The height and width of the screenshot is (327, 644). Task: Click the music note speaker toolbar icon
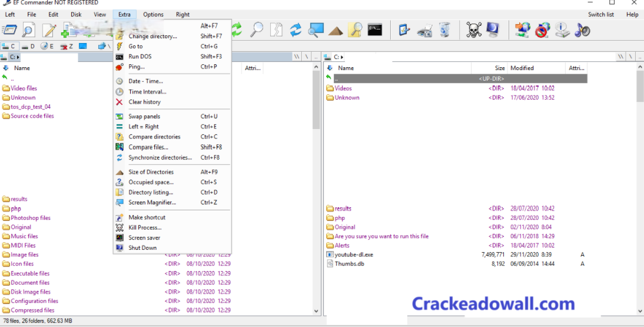click(582, 30)
